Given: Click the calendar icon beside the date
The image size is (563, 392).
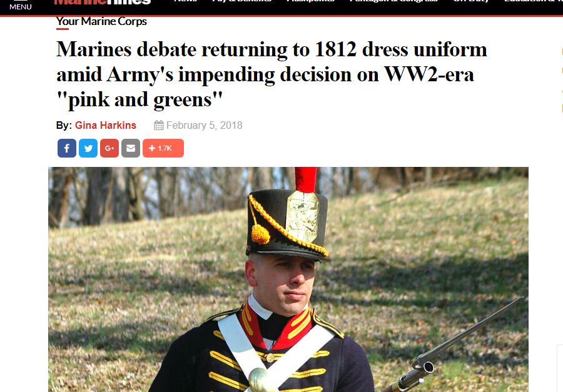Looking at the screenshot, I should pyautogui.click(x=159, y=125).
